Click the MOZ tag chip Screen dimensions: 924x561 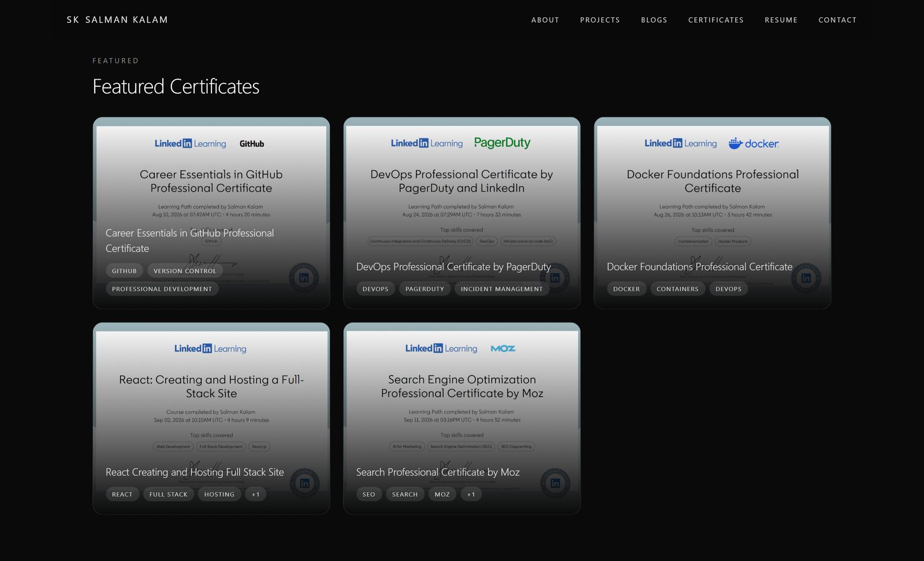(x=442, y=495)
